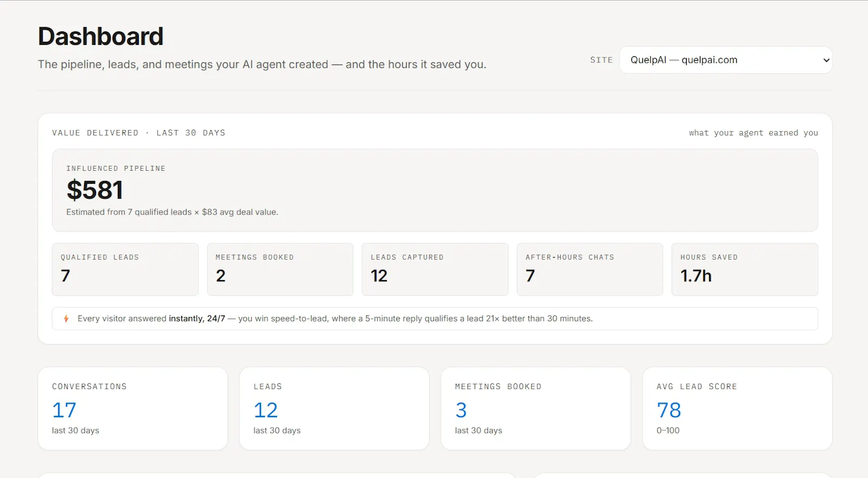Click 'last 30 days' under Conversations
This screenshot has width=868, height=478.
coord(75,430)
